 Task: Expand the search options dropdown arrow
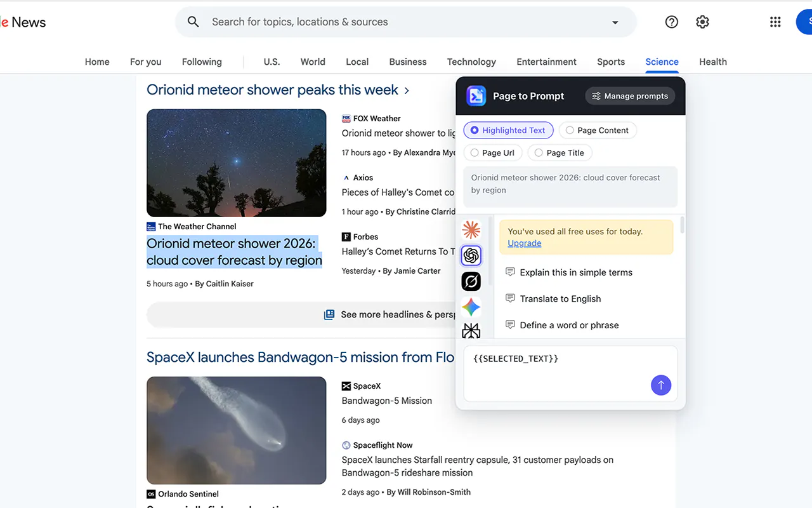615,22
